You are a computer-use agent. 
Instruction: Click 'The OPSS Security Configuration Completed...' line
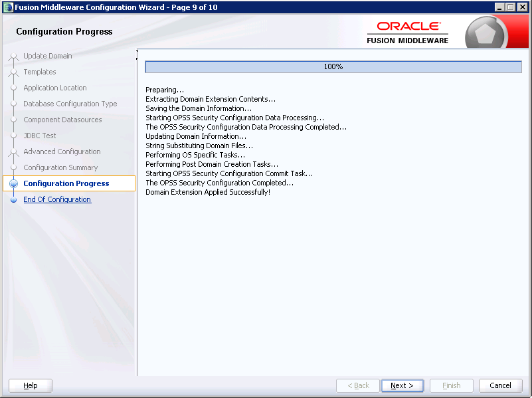(x=220, y=183)
